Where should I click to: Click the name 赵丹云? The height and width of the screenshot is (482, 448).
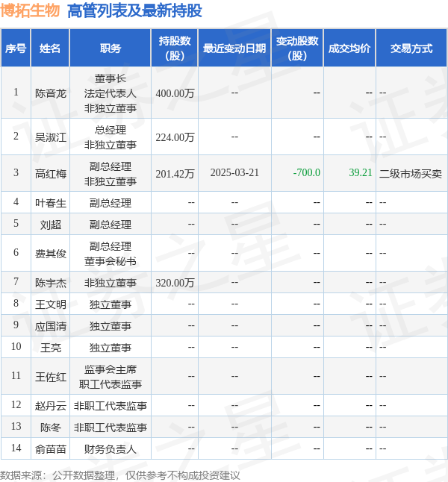(x=51, y=406)
